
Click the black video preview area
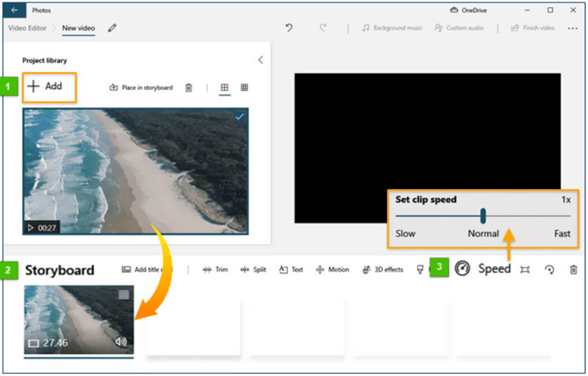[x=428, y=148]
